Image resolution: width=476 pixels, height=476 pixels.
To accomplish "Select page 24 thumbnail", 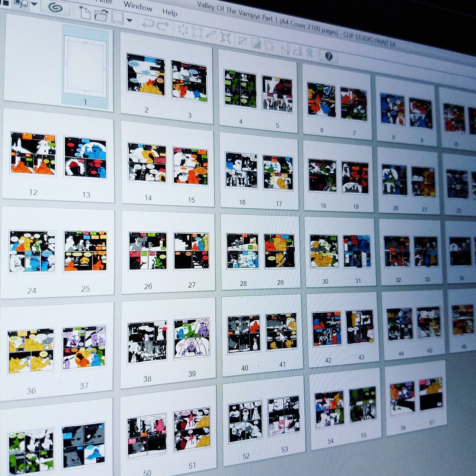I will click(32, 251).
